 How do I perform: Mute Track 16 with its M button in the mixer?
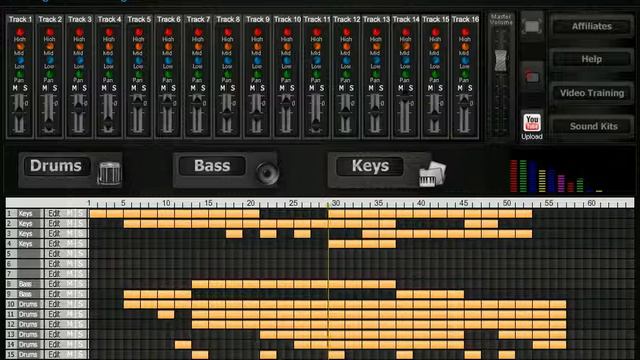(460, 88)
